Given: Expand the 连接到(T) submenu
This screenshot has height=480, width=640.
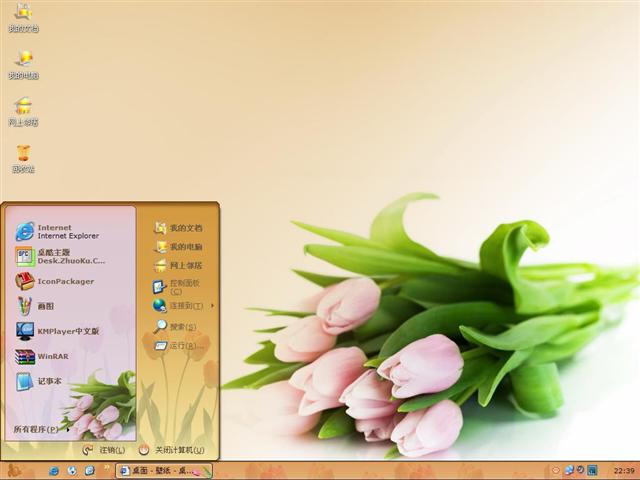Looking at the screenshot, I should click(183, 305).
